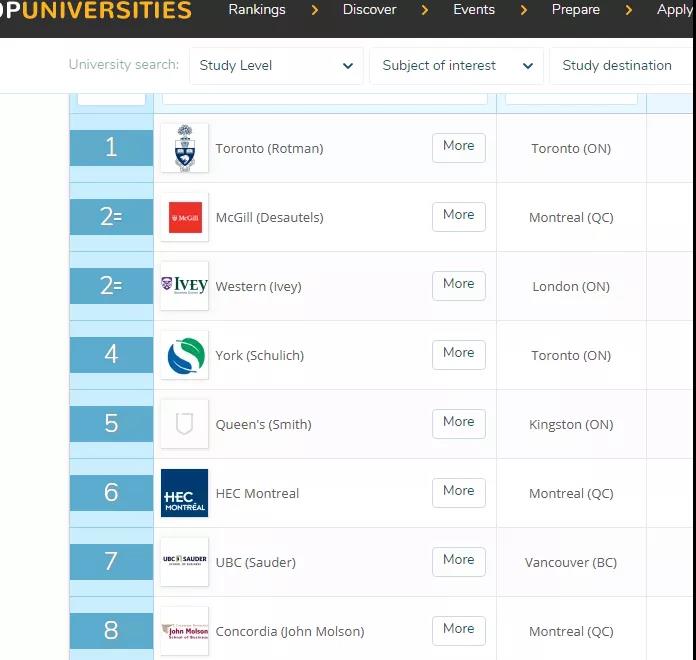696x660 pixels.
Task: Click the University of Toronto crest logo
Action: pos(184,148)
